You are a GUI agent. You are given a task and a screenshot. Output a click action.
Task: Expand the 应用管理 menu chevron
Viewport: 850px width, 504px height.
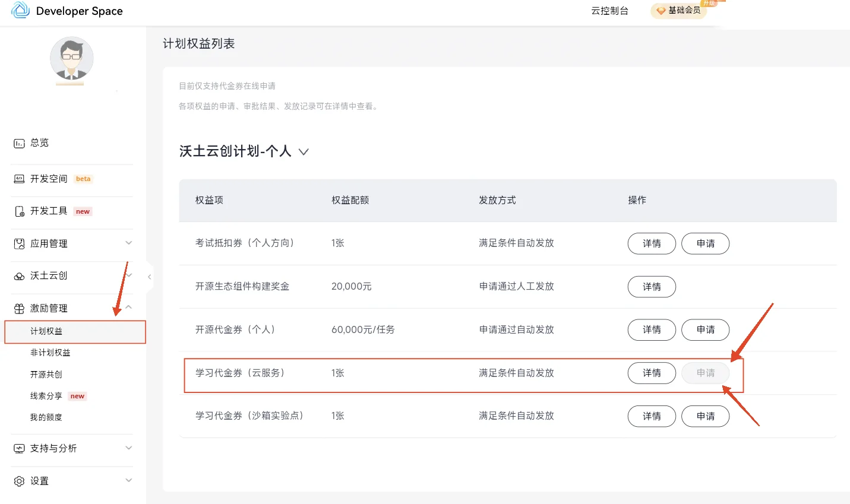coord(128,243)
